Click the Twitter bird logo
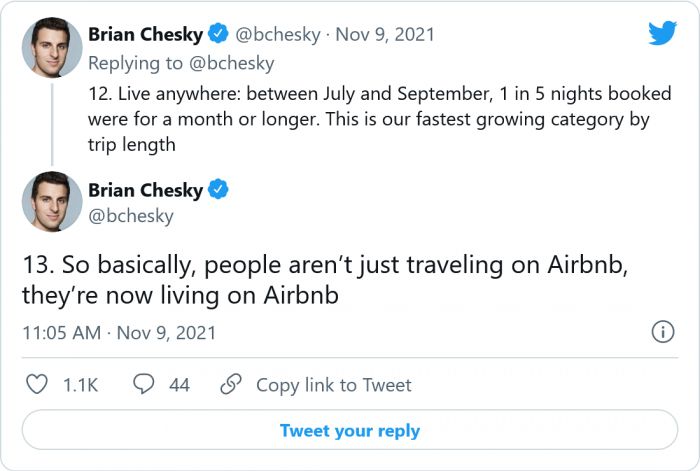 pyautogui.click(x=662, y=33)
